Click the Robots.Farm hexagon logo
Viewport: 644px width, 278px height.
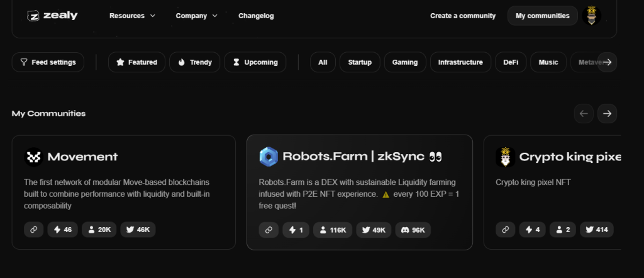tap(269, 156)
